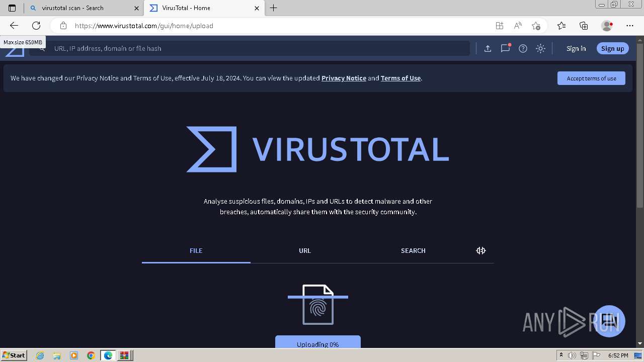Click the Sign in link
This screenshot has height=362, width=644.
[576, 48]
